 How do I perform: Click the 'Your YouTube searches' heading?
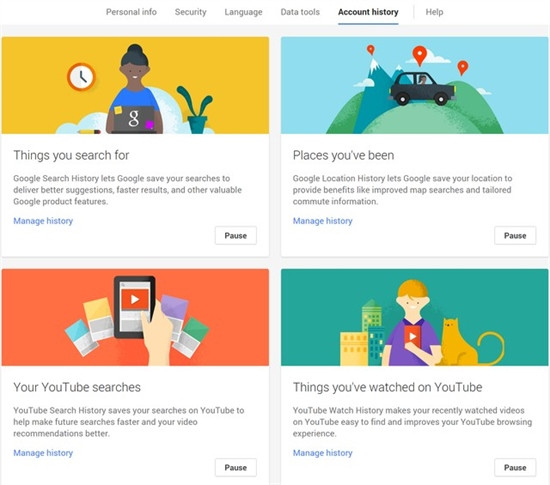[77, 387]
